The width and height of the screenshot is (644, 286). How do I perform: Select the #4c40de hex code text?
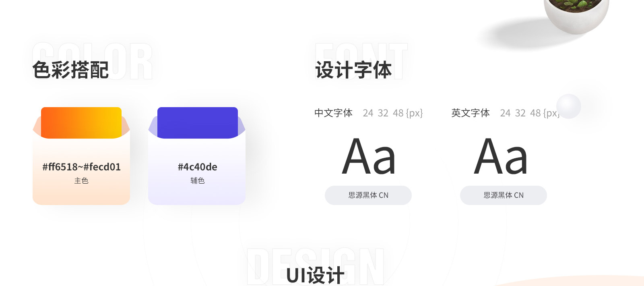(x=198, y=167)
